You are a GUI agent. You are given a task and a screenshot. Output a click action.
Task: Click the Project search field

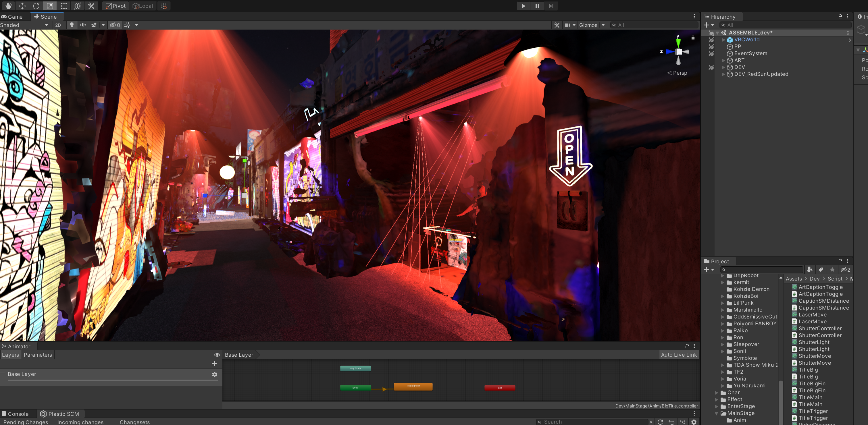(762, 269)
